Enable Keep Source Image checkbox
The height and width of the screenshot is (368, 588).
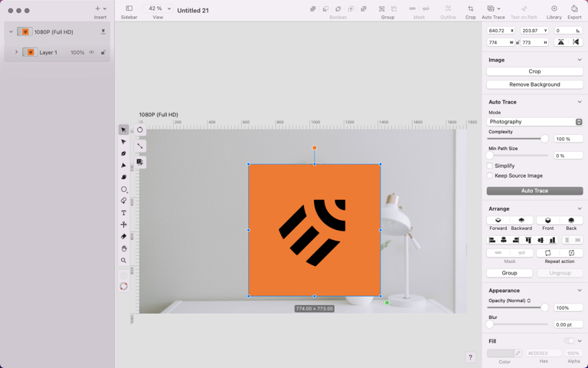pyautogui.click(x=489, y=176)
